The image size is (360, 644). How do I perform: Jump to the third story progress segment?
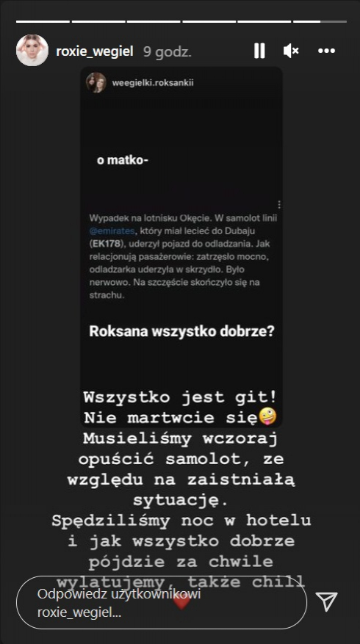[154, 21]
